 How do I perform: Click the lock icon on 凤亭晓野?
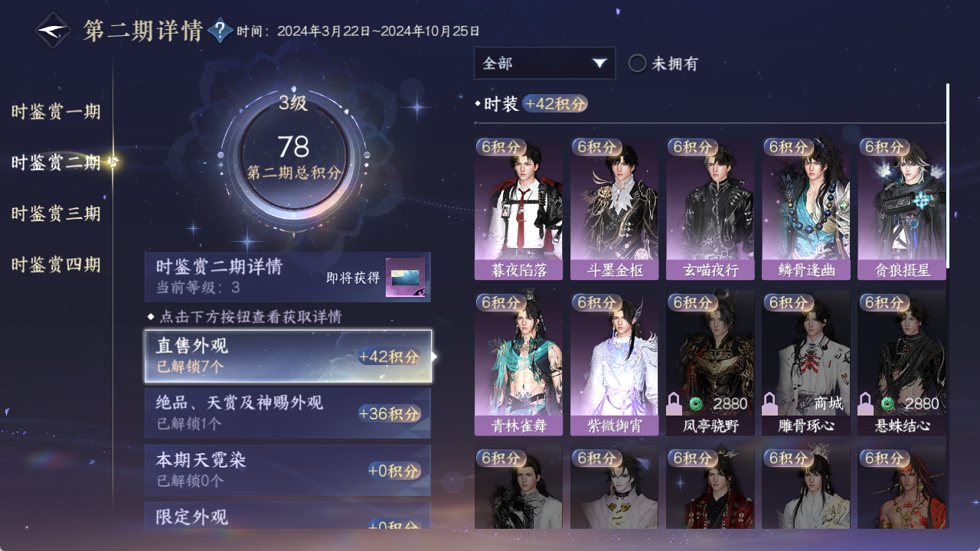click(675, 403)
